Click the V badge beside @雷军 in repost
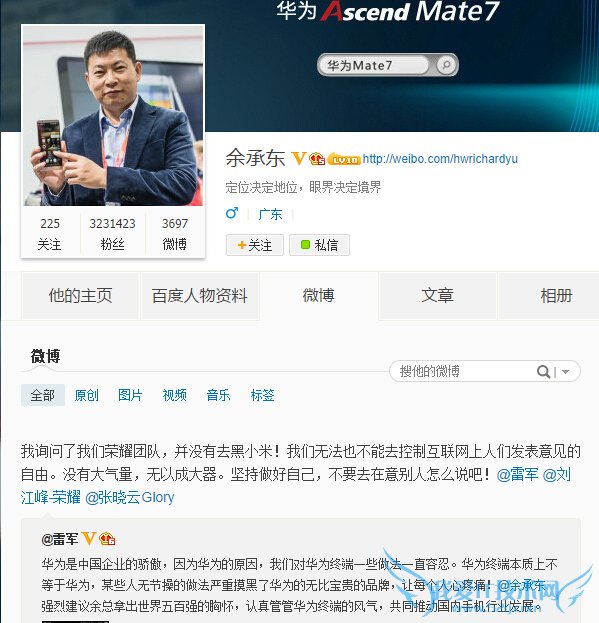The width and height of the screenshot is (599, 623). click(89, 539)
